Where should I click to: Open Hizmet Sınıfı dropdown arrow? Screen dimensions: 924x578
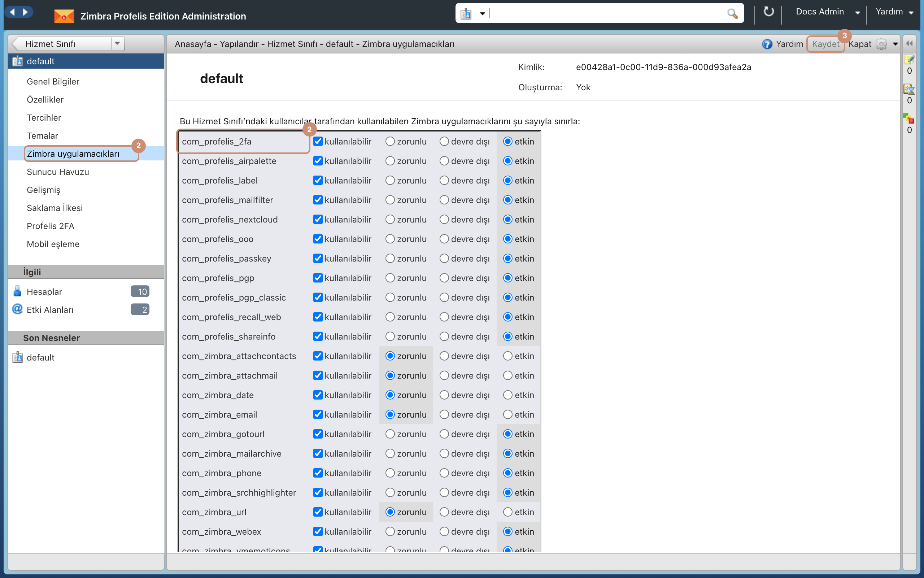(x=118, y=44)
